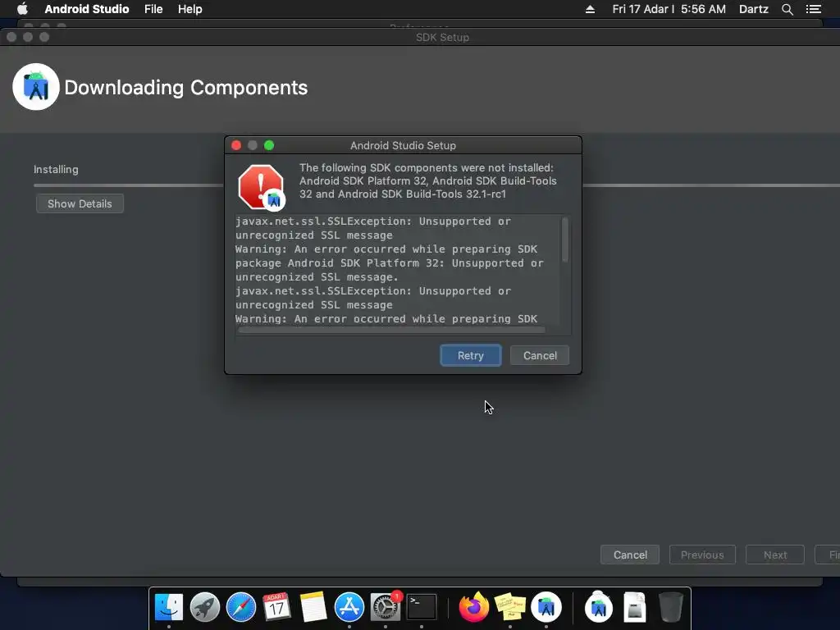This screenshot has height=630, width=840.
Task: Launch Firefox from the Dock
Action: click(474, 607)
